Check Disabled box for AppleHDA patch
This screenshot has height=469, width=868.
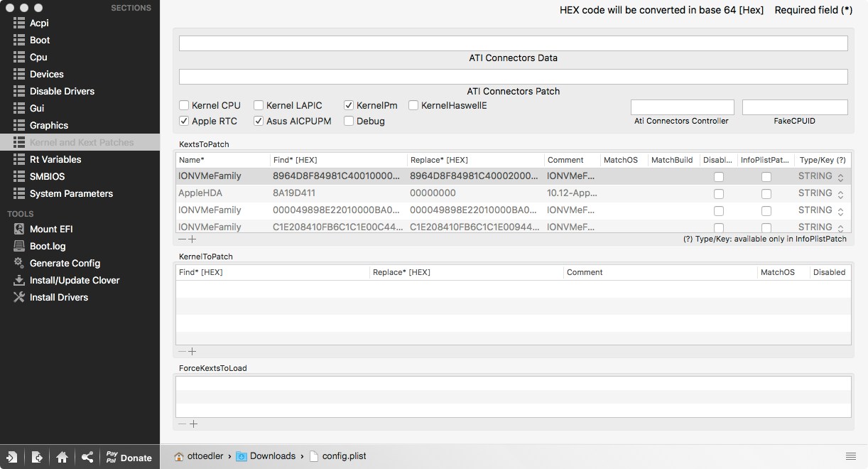click(x=719, y=193)
